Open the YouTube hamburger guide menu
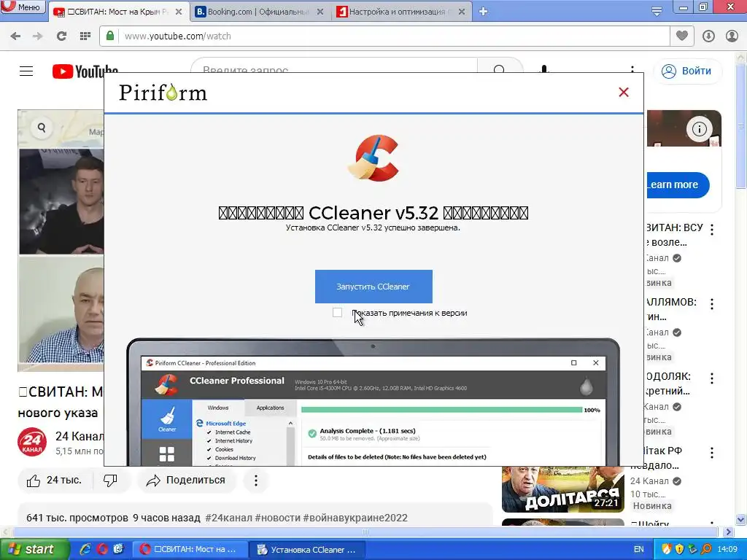747x560 pixels. coord(26,71)
